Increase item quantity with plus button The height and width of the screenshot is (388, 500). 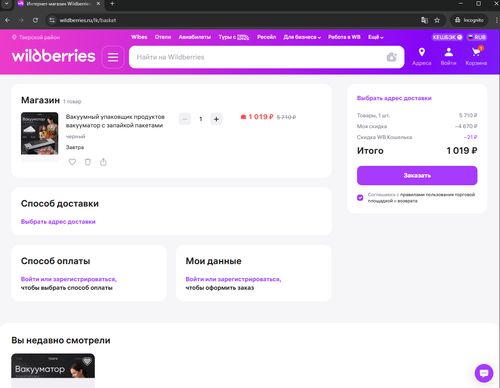216,119
